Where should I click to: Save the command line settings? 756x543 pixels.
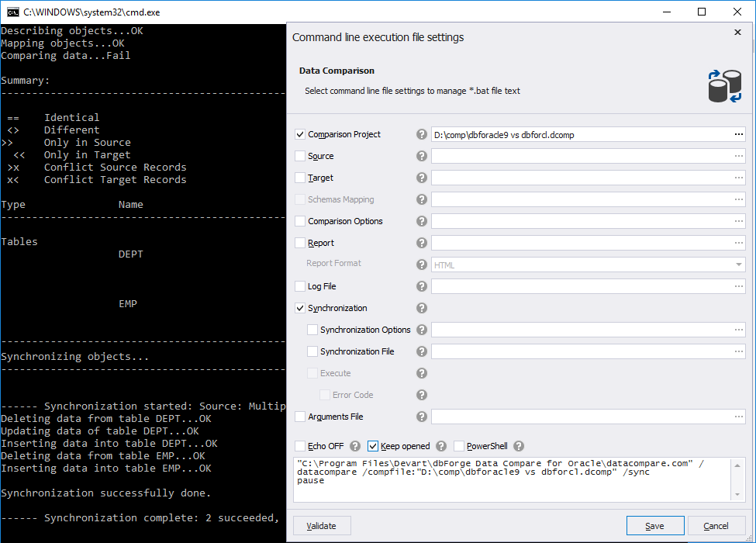tap(654, 526)
